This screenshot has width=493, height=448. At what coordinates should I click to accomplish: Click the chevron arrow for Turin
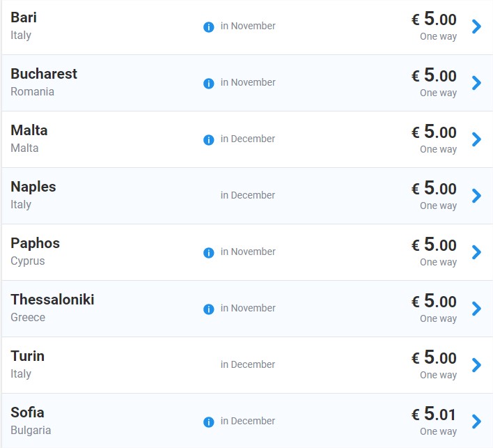pos(477,365)
